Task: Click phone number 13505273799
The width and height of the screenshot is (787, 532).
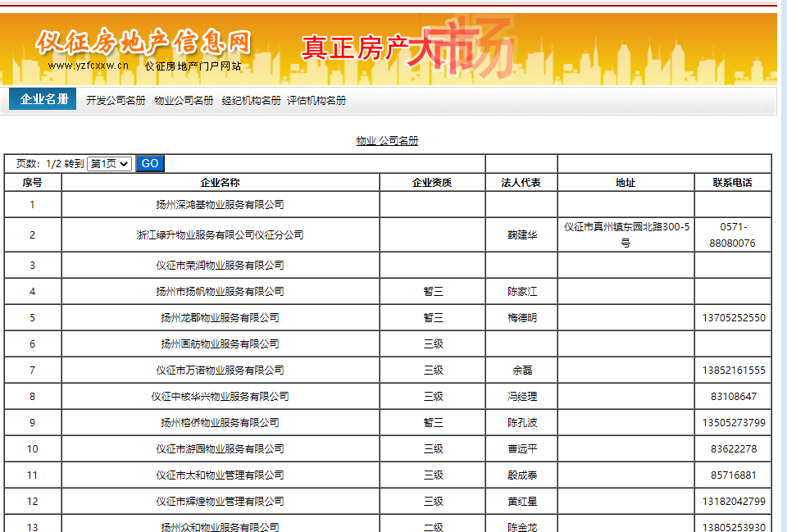Action: coord(734,423)
